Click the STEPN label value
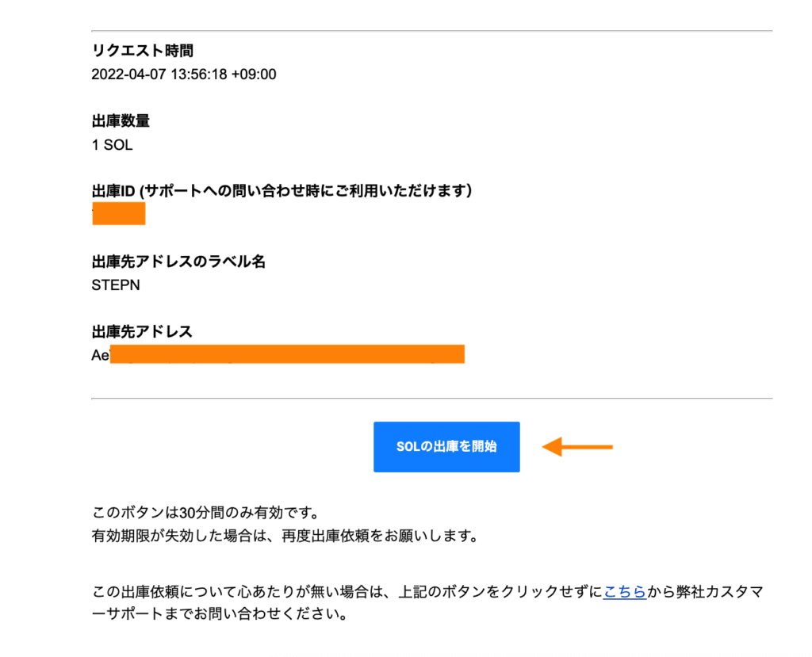The width and height of the screenshot is (812, 657). pyautogui.click(x=116, y=285)
